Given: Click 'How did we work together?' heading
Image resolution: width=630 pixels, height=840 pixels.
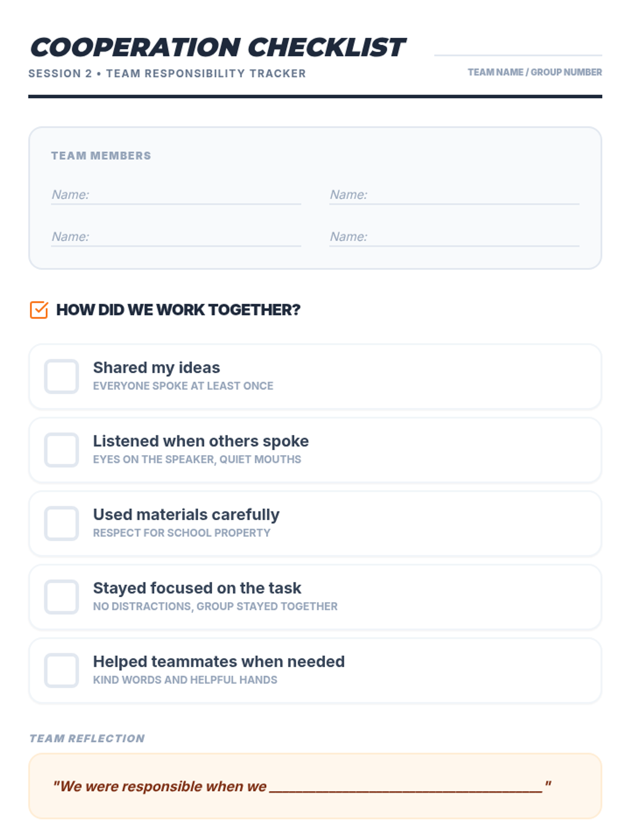Looking at the screenshot, I should [x=178, y=310].
